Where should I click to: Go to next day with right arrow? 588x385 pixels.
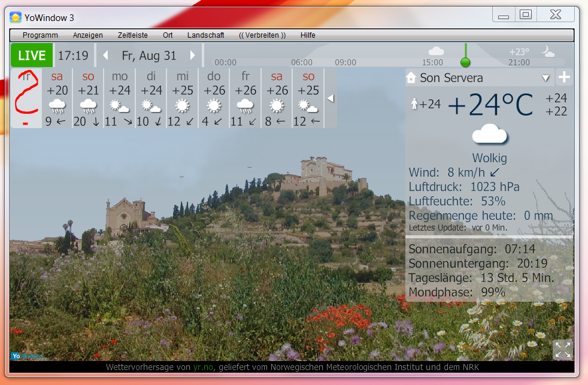[193, 56]
